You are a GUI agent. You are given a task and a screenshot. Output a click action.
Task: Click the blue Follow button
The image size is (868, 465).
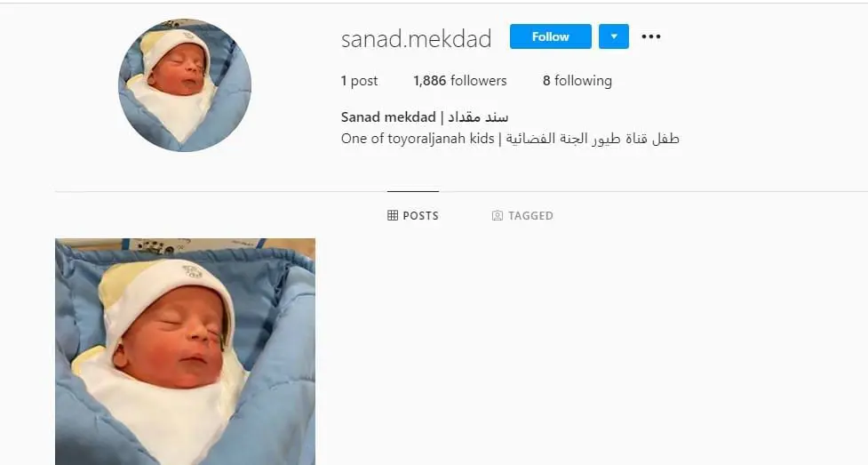click(x=550, y=36)
